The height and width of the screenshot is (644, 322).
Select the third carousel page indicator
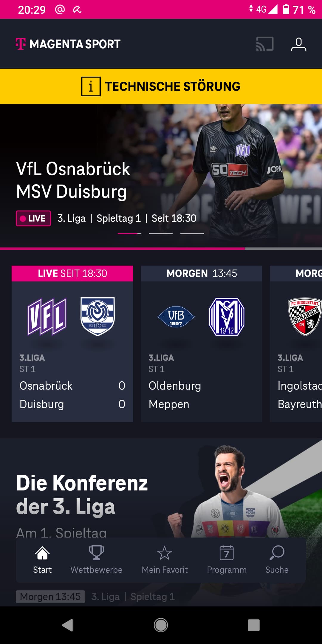point(192,233)
